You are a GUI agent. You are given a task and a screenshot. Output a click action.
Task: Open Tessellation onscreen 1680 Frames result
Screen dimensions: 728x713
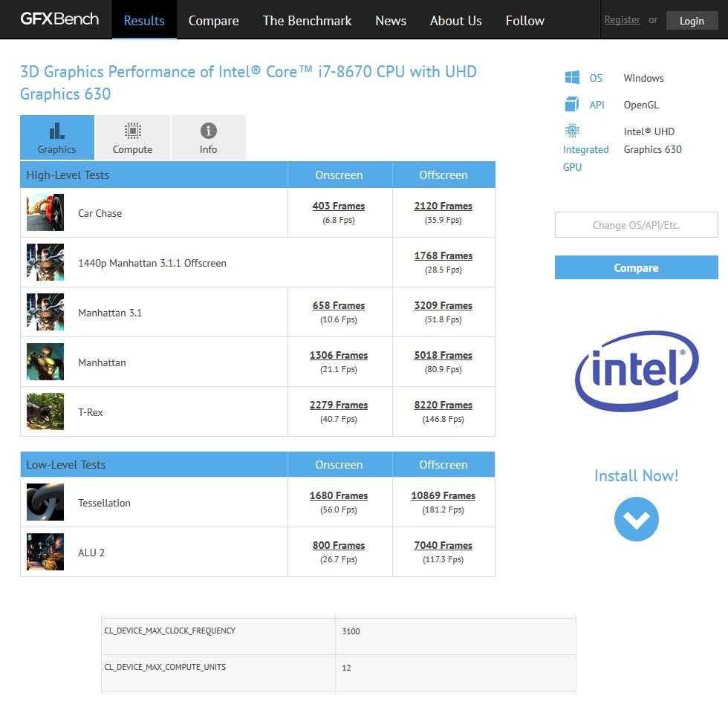click(x=339, y=495)
